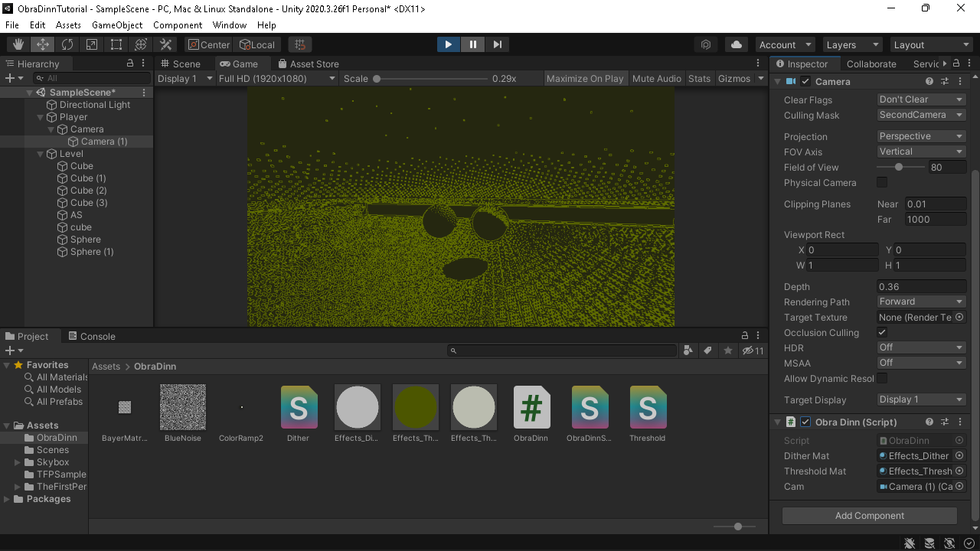Click the Play button

(449, 44)
